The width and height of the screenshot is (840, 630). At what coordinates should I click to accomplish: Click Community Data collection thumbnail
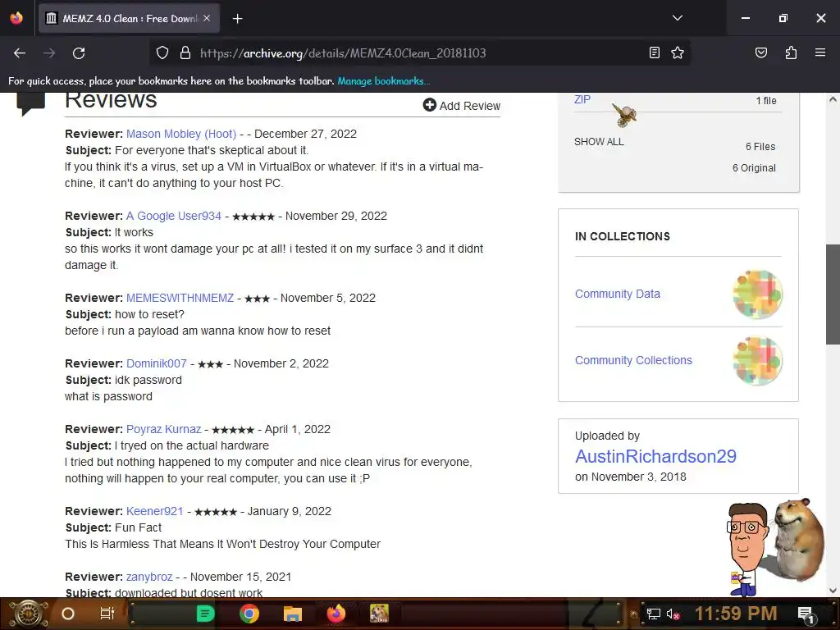click(x=757, y=294)
